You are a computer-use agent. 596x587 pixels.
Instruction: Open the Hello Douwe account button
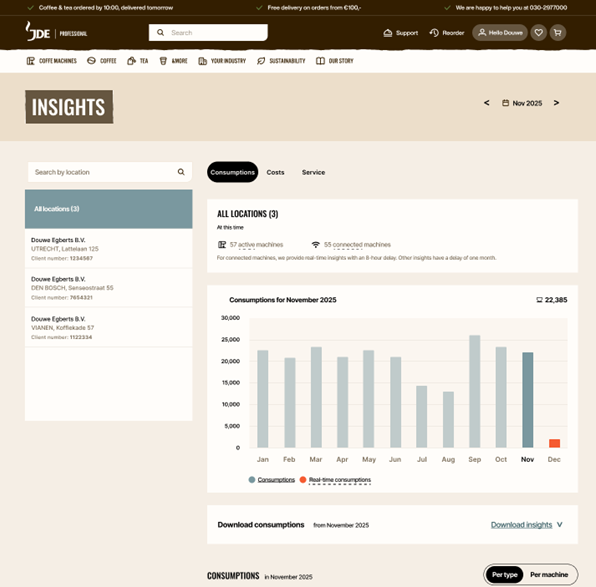(x=500, y=33)
